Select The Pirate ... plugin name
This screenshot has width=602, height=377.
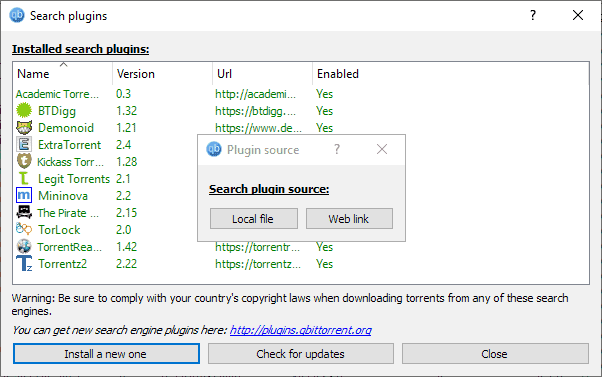pos(68,213)
